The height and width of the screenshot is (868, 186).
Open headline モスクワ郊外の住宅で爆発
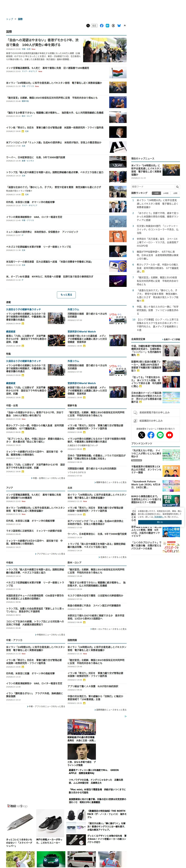(x=95, y=596)
